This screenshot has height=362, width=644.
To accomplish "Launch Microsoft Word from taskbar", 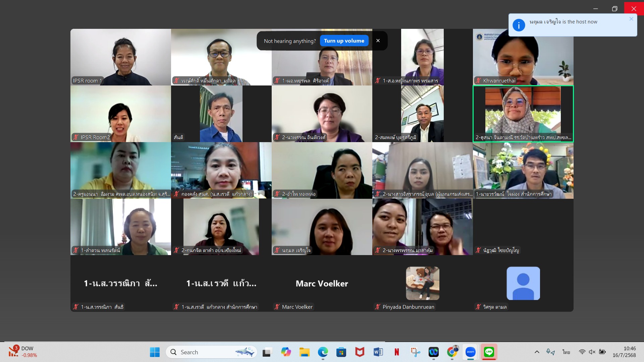I will pos(378,352).
